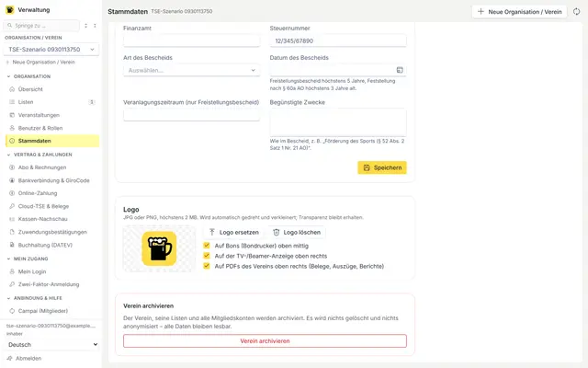Click the Bankverbindung & GiroCode icon
Viewport: 588px width, 368px height.
(x=12, y=180)
